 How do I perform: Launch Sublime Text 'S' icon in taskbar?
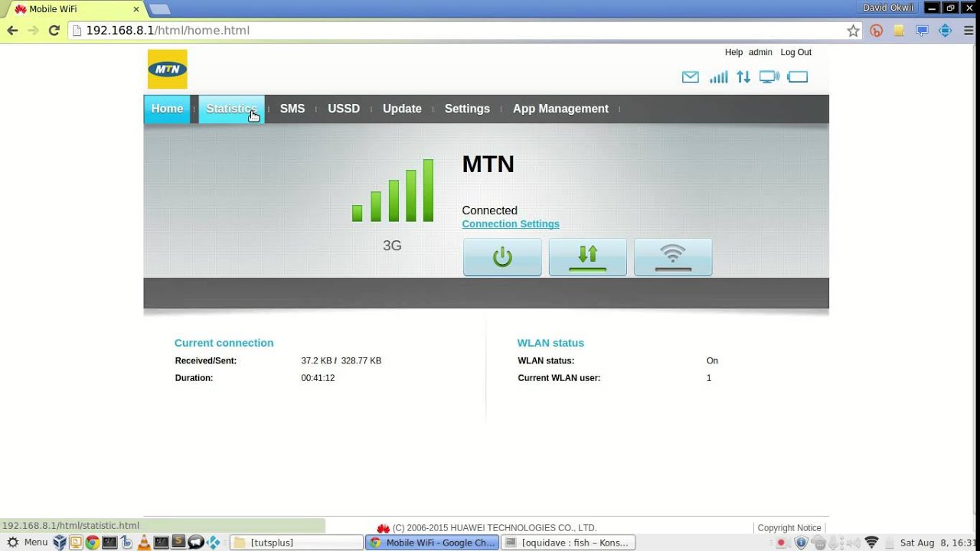178,543
